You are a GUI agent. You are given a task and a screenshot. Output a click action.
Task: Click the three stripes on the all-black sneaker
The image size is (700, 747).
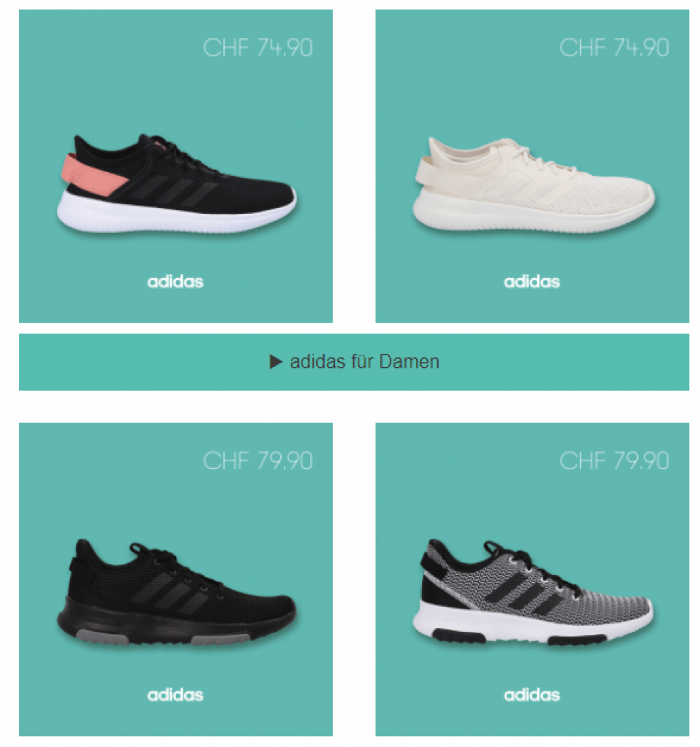pyautogui.click(x=169, y=591)
